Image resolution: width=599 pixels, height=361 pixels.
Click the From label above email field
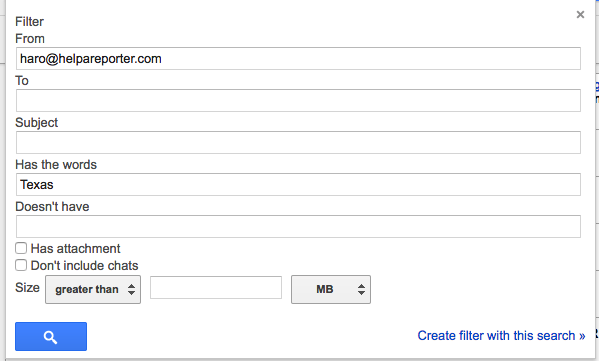(30, 39)
